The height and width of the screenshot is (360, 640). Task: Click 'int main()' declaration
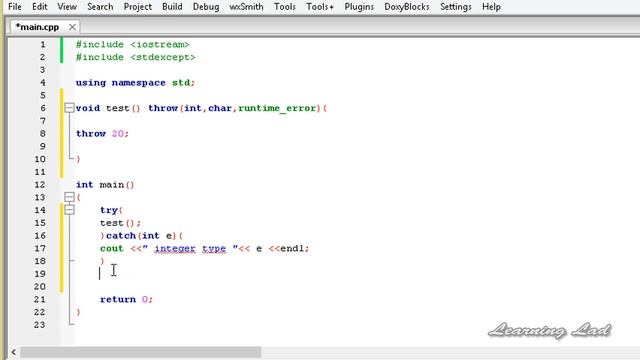(105, 184)
